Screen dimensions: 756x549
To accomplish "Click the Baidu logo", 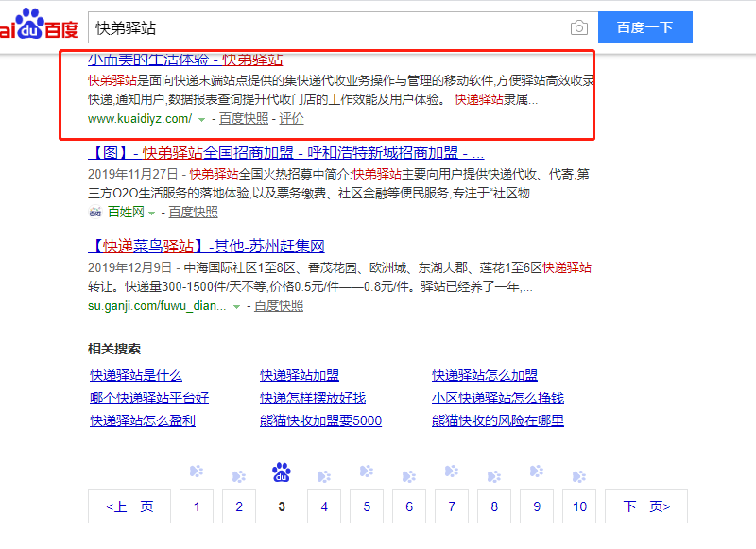I will click(x=39, y=25).
